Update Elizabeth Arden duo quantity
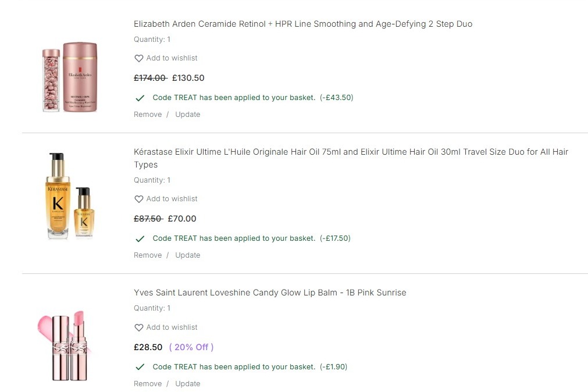The image size is (588, 392). coord(187,115)
